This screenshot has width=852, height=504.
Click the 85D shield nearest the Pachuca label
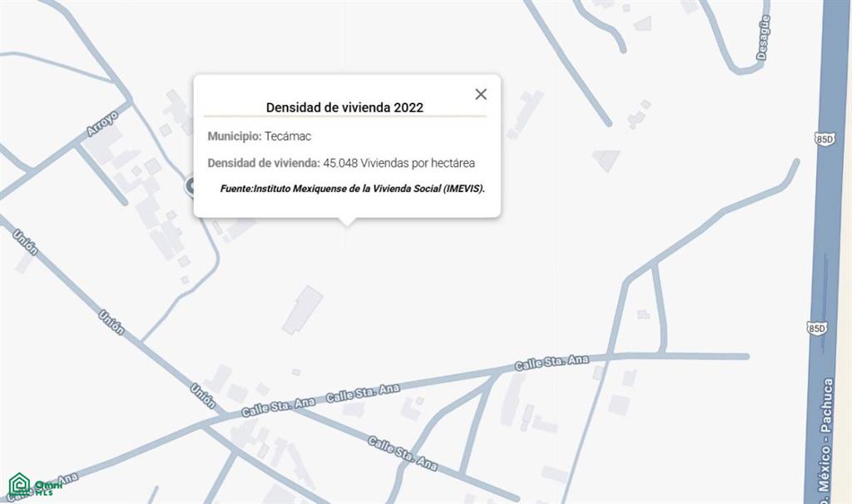coord(817,328)
